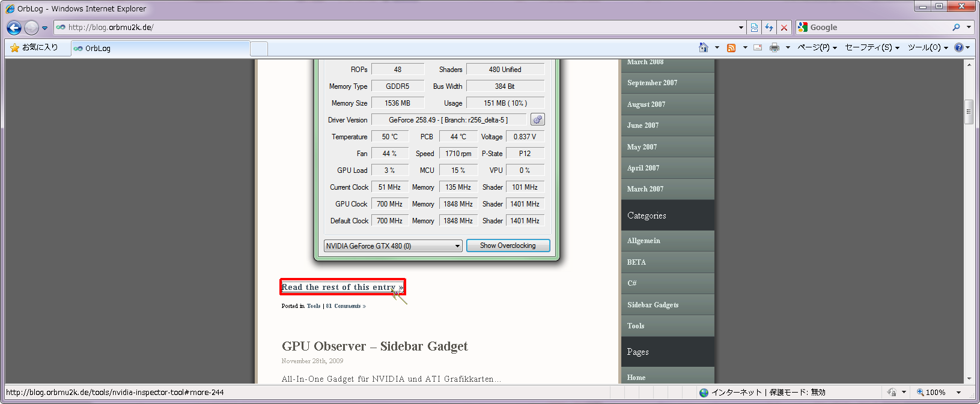Click the Internet zone globe icon in status bar

coord(704,393)
